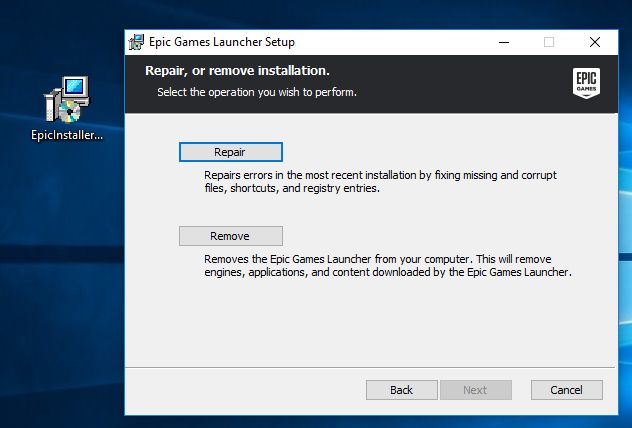This screenshot has height=428, width=632.
Task: Minimize the Epic Games Launcher Setup window
Action: click(504, 42)
